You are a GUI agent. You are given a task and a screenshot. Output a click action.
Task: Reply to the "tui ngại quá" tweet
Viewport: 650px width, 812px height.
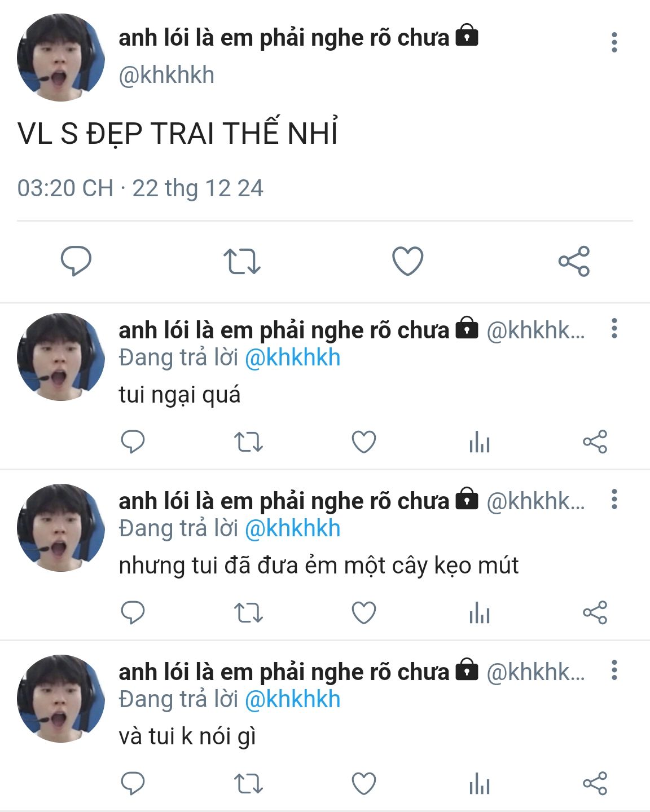coord(133,442)
